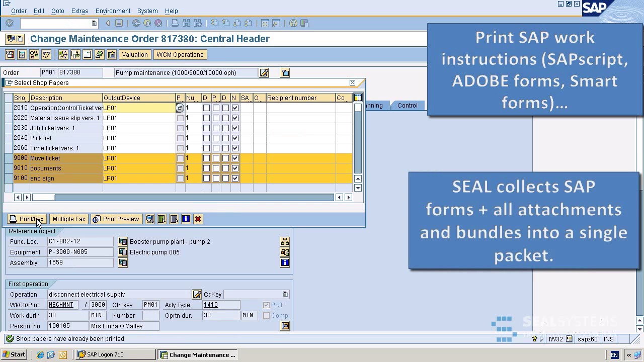Click the green Enter checkmark icon
Image resolution: width=644 pixels, height=362 pixels.
pyautogui.click(x=10, y=23)
